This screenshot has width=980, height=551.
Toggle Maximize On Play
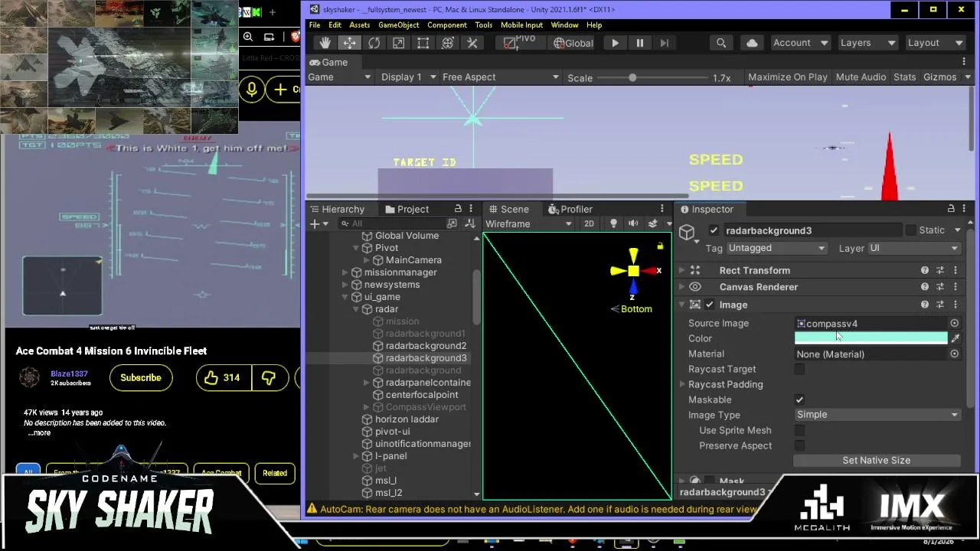click(x=787, y=77)
